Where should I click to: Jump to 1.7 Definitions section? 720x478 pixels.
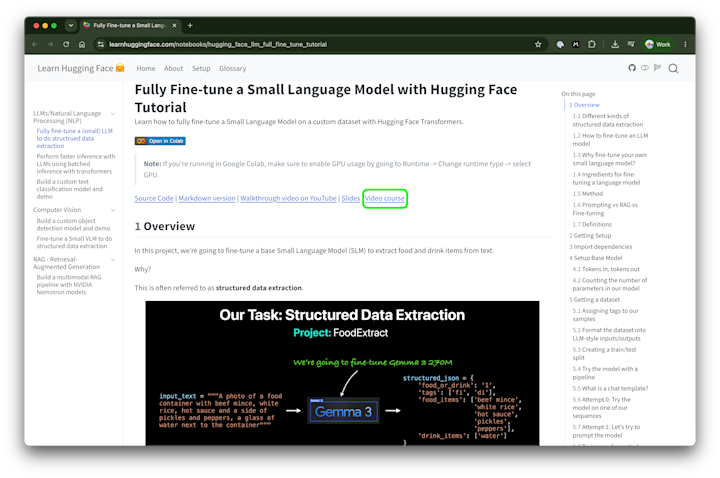tap(592, 225)
